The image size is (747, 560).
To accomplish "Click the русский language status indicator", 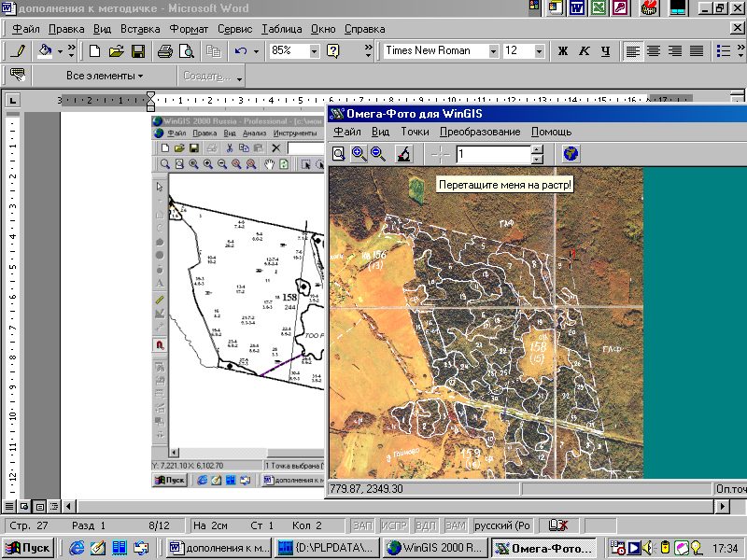I will (502, 525).
